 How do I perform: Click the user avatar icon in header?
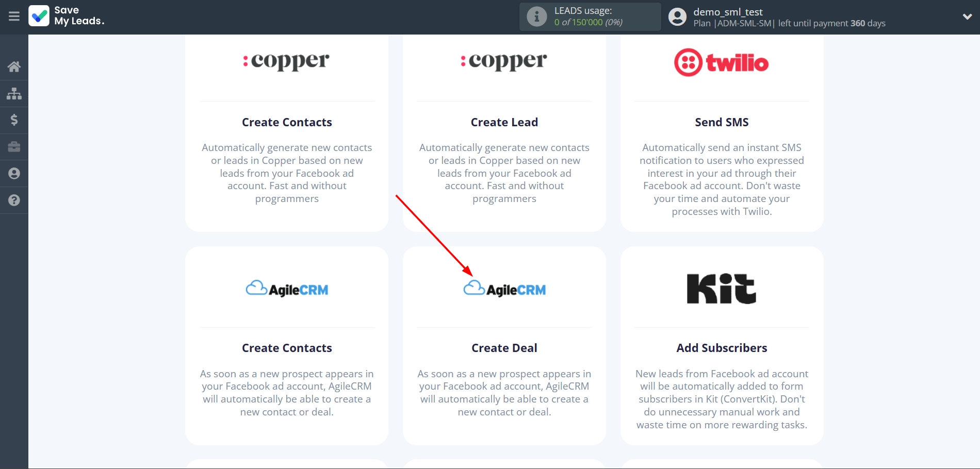point(677,17)
